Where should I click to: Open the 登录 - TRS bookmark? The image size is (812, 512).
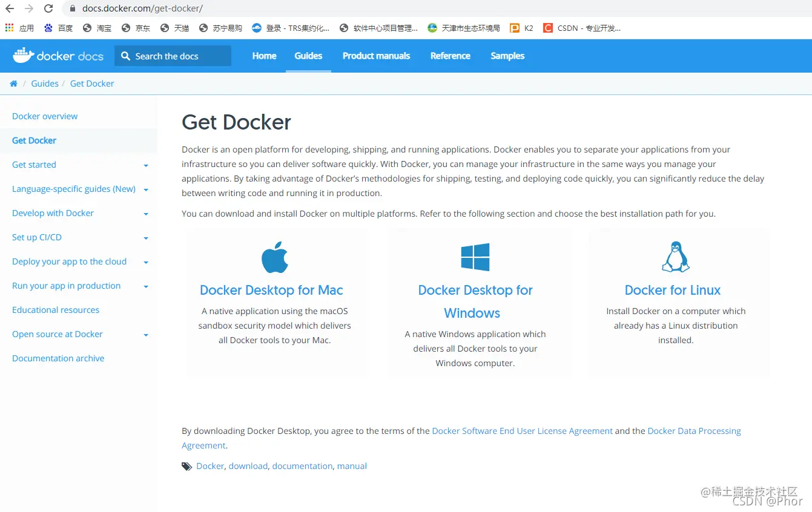[x=291, y=28]
